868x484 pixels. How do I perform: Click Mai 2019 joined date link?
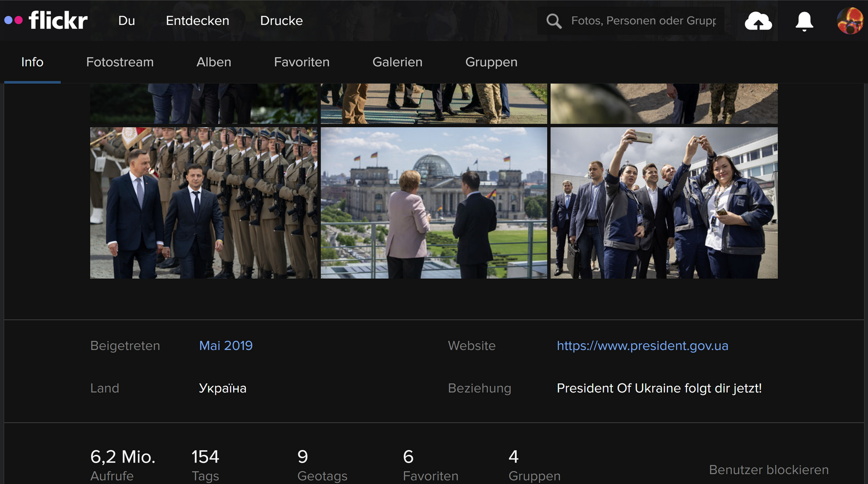(x=226, y=345)
